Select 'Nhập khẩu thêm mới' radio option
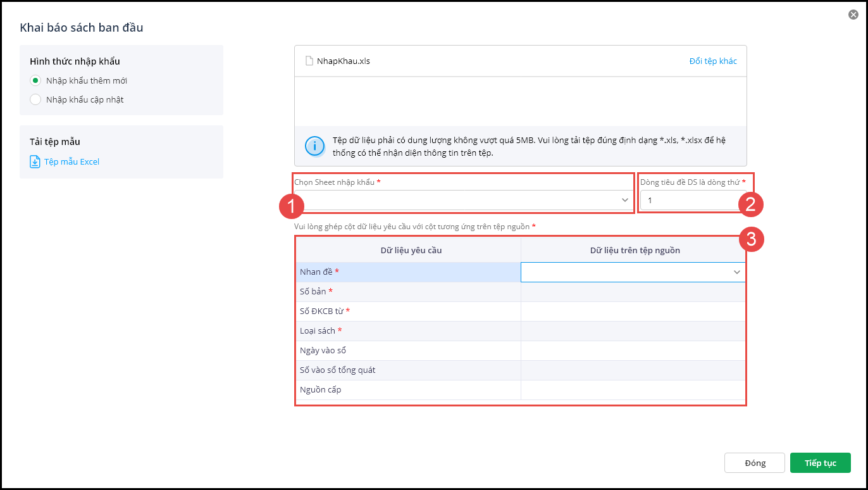 point(36,80)
